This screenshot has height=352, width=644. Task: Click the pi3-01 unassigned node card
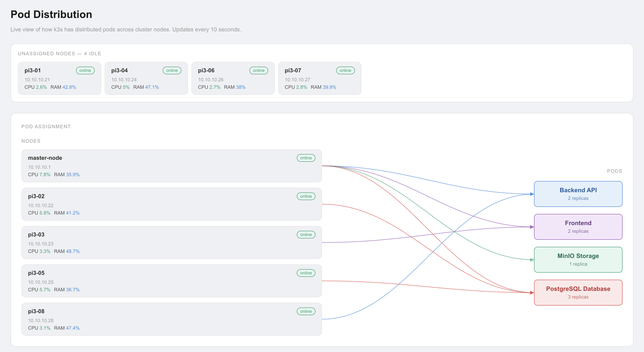click(60, 78)
